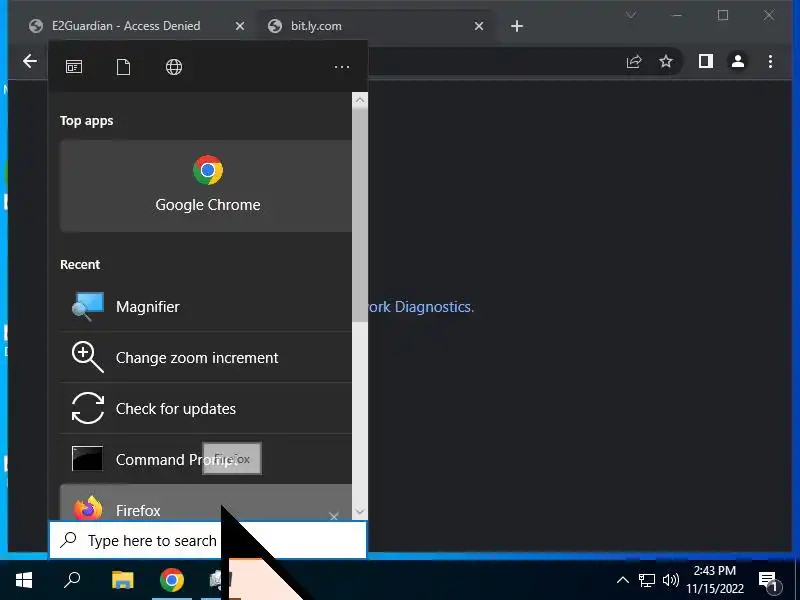
Task: Select the Web filter globe icon
Action: 174,67
